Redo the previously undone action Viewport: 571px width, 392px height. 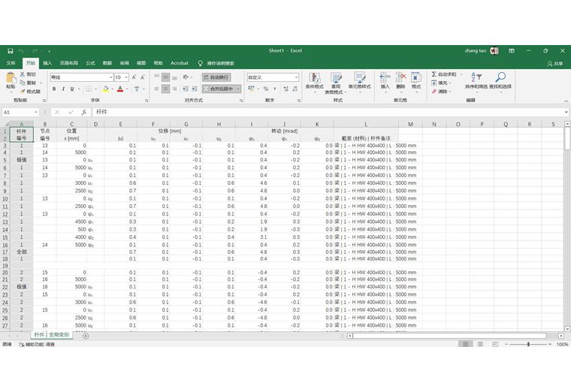tap(35, 51)
